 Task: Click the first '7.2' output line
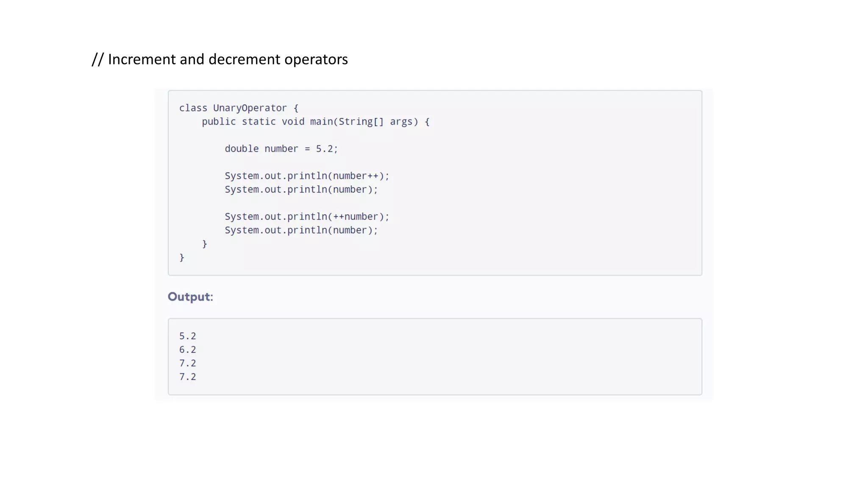pos(188,363)
